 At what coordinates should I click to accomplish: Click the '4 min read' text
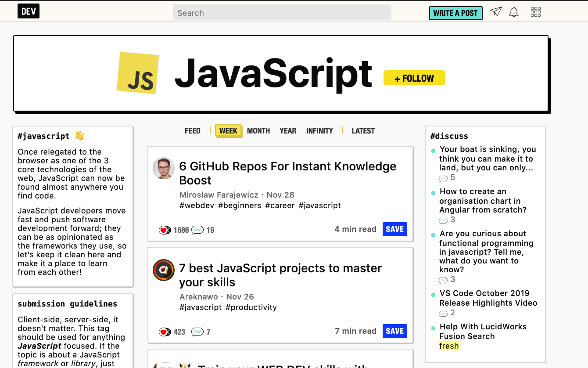coord(355,229)
